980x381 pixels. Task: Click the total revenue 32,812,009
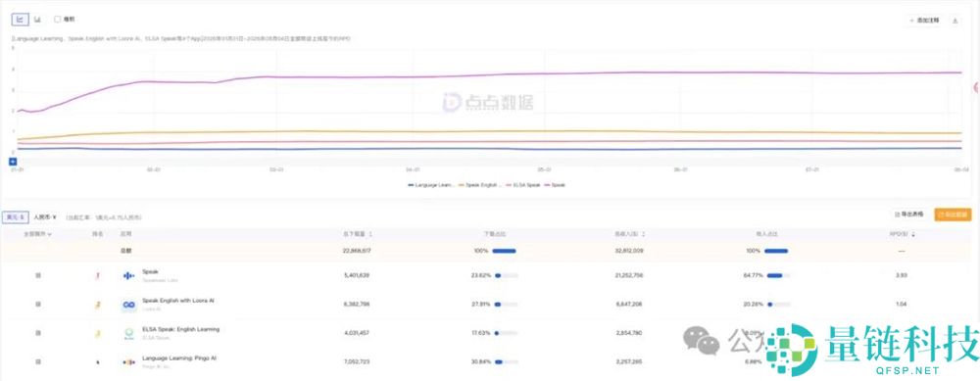coord(629,251)
